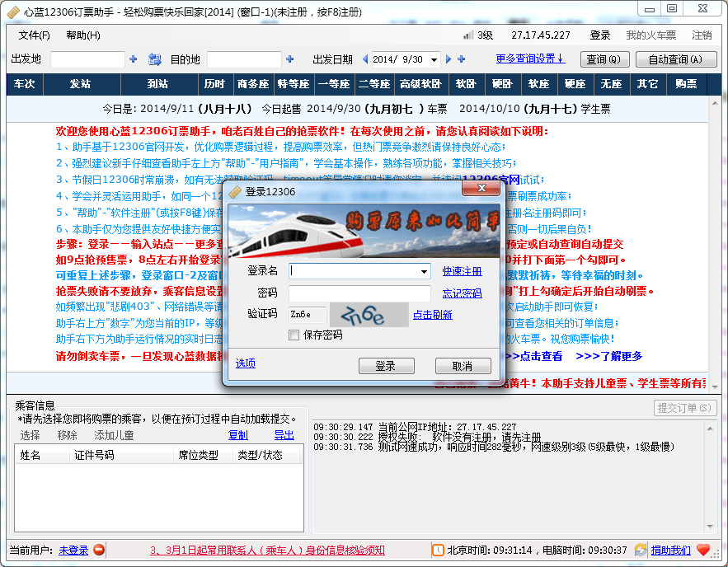Click 登录 in the top toolbar
728x567 pixels.
(x=600, y=35)
